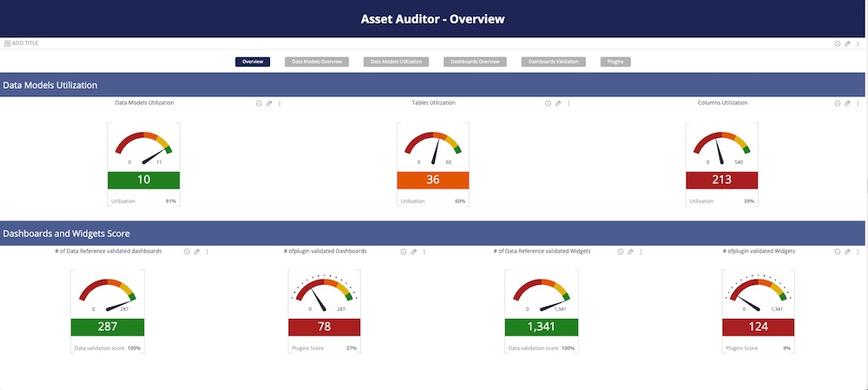Viewport: 868px width, 390px height.
Task: Click the info icon for Data Models Utilization
Action: 259,103
